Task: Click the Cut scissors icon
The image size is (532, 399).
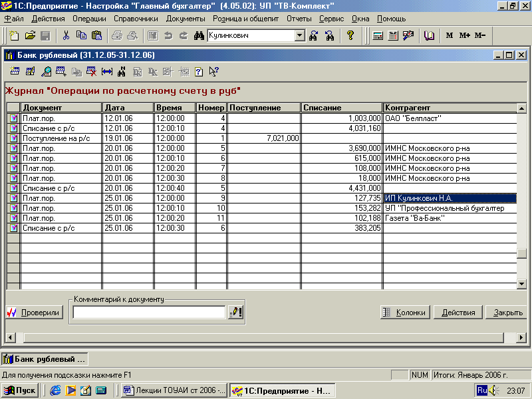Action: coord(66,35)
